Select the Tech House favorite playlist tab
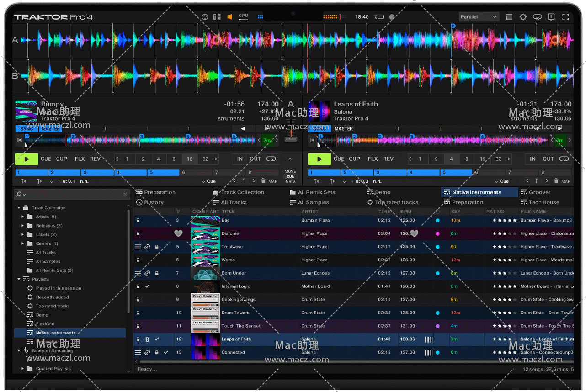 tap(543, 202)
